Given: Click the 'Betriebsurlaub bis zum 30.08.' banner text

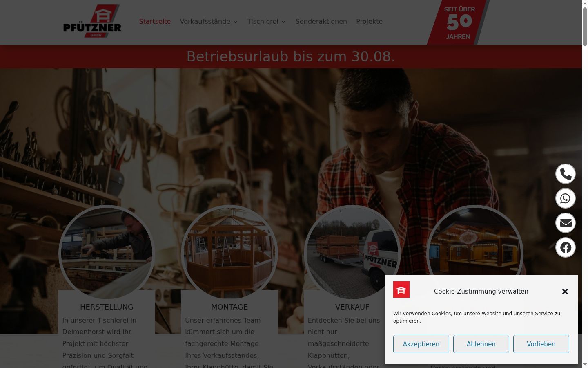Looking at the screenshot, I should click(x=291, y=56).
